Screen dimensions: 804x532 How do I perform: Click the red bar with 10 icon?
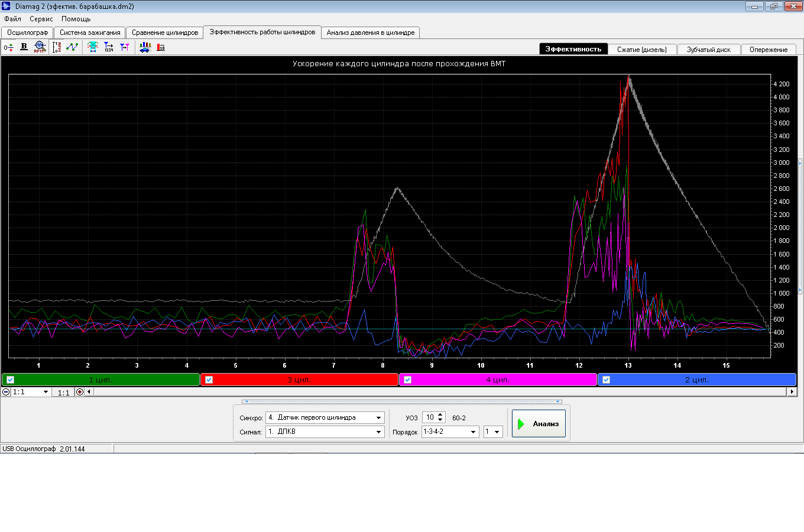[161, 47]
